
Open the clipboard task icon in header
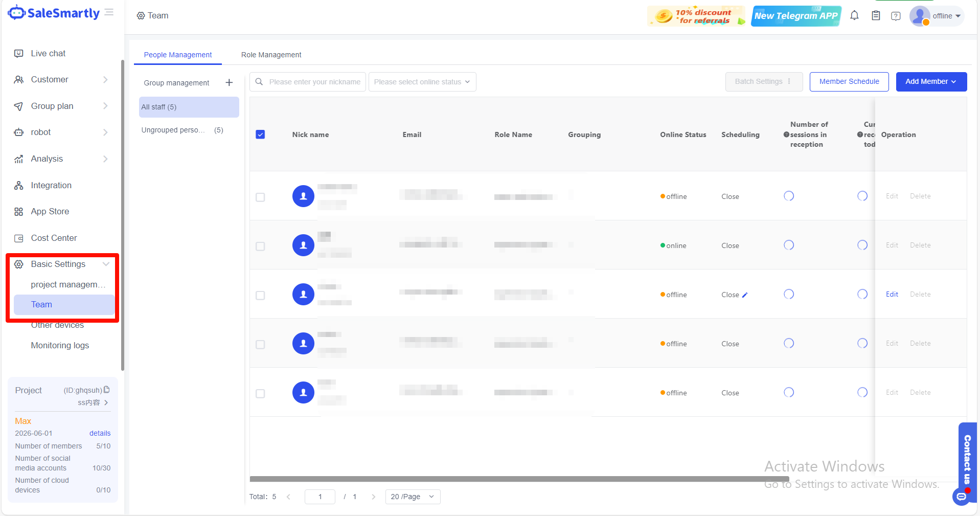[x=876, y=16]
